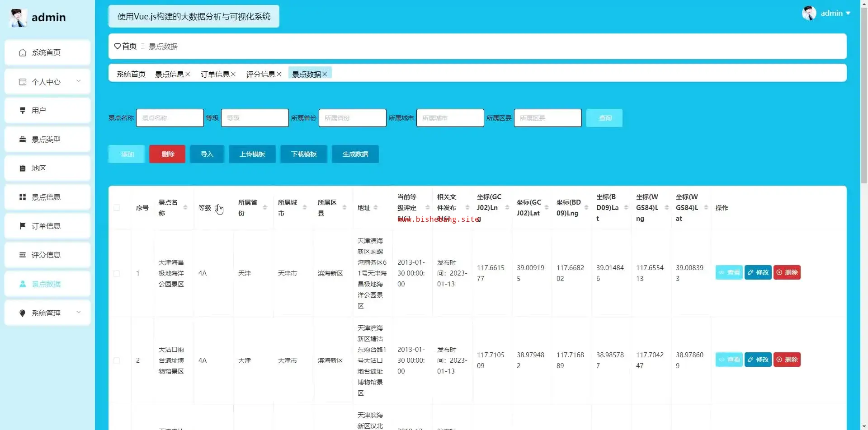868x430 pixels.
Task: Click the flag icon for 订单信息
Action: 23,226
